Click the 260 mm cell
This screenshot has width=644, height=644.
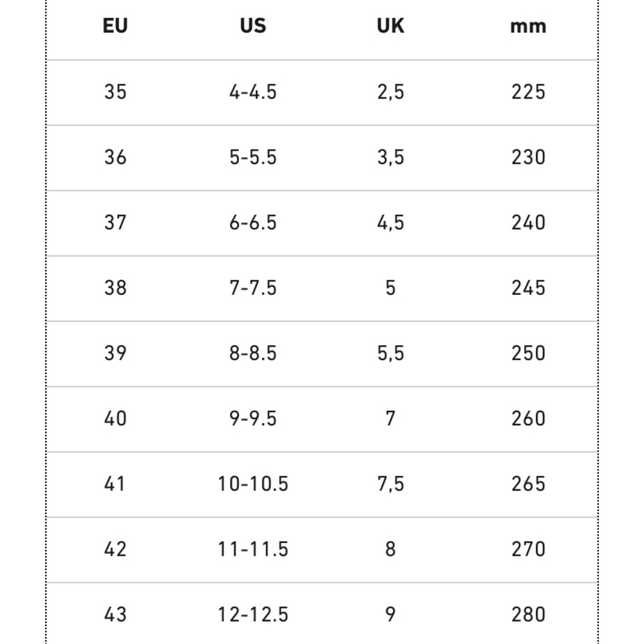click(x=528, y=419)
